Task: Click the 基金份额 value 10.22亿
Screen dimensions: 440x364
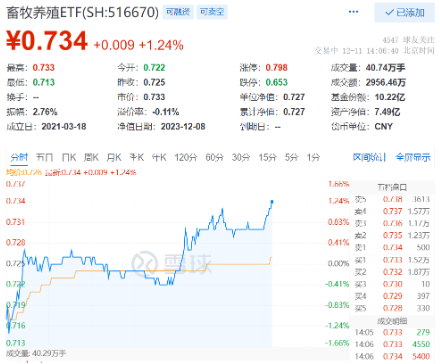Action: coord(390,97)
